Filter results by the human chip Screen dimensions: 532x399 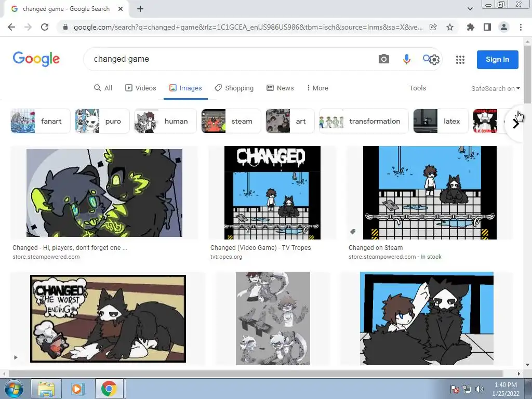(165, 121)
